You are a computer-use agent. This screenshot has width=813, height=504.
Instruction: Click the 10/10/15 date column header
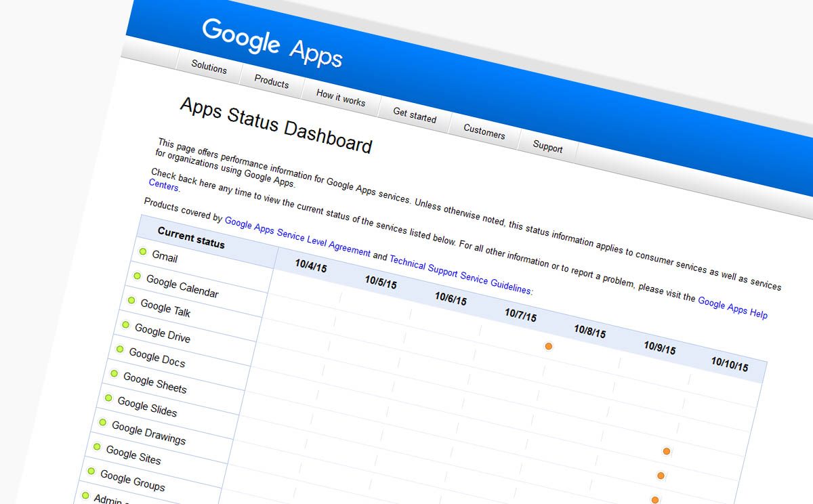(x=730, y=364)
